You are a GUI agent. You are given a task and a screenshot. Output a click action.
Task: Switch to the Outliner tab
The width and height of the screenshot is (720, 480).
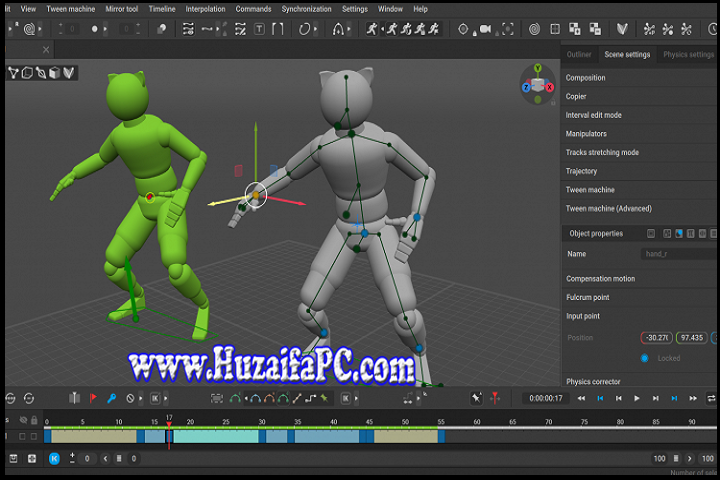579,54
